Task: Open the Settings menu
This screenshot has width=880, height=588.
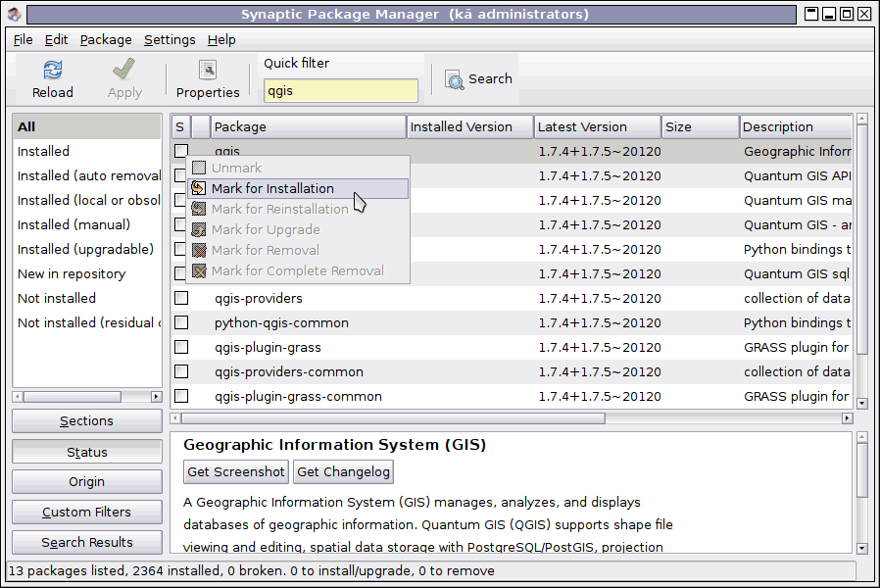Action: 170,40
